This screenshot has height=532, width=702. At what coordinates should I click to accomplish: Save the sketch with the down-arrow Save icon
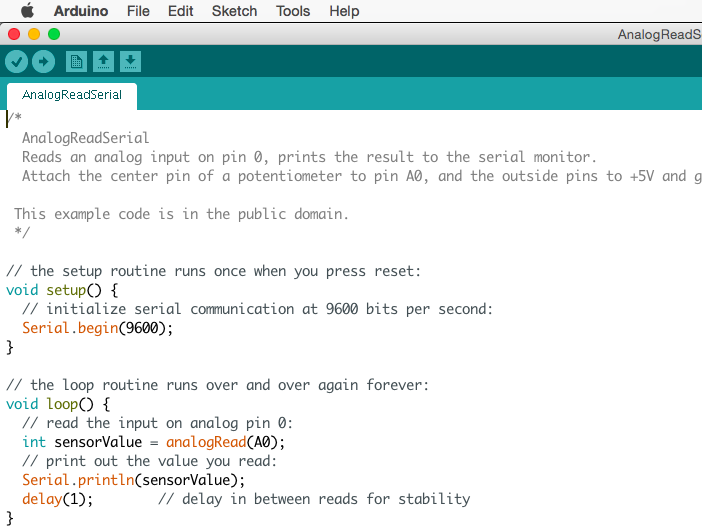point(130,61)
